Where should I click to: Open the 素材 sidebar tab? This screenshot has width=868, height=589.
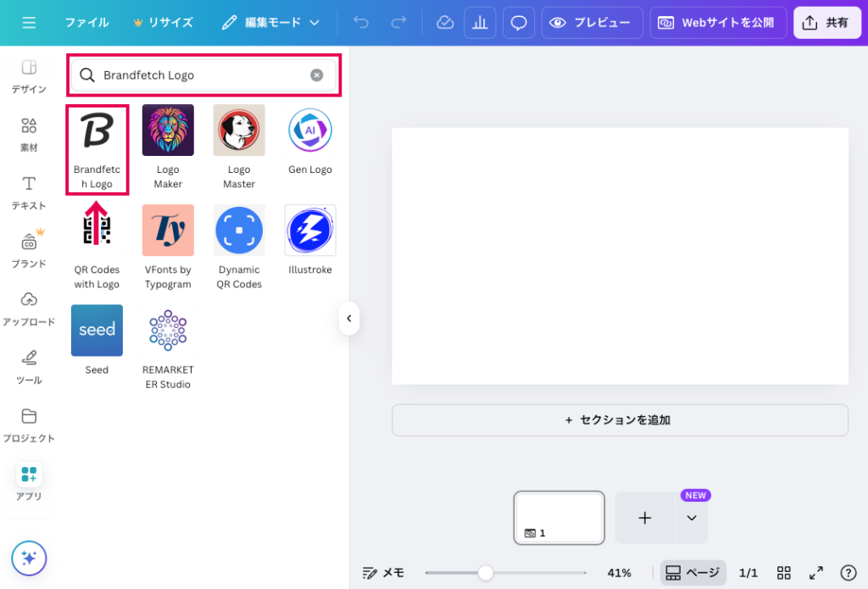pyautogui.click(x=29, y=135)
